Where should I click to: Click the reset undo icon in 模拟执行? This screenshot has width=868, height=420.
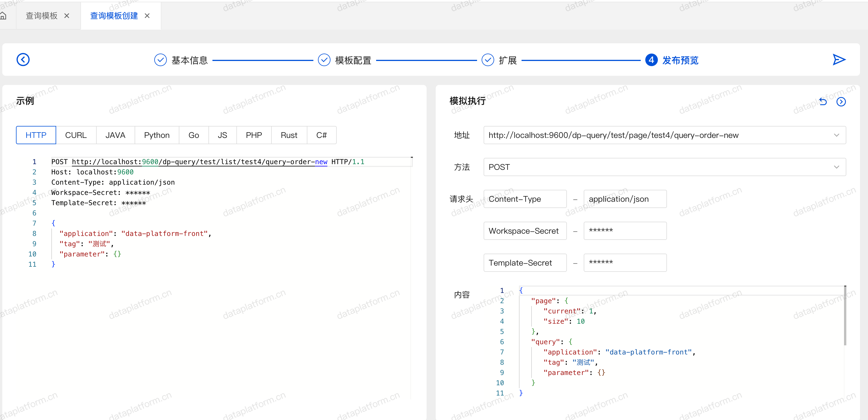tap(823, 101)
